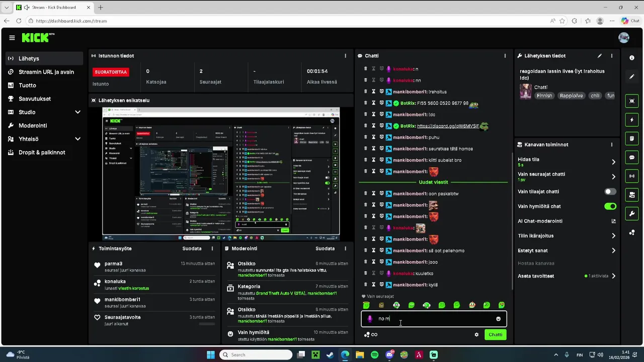Open 'Dropit & palkinnot' in sidebar
The width and height of the screenshot is (644, 362).
click(x=44, y=152)
